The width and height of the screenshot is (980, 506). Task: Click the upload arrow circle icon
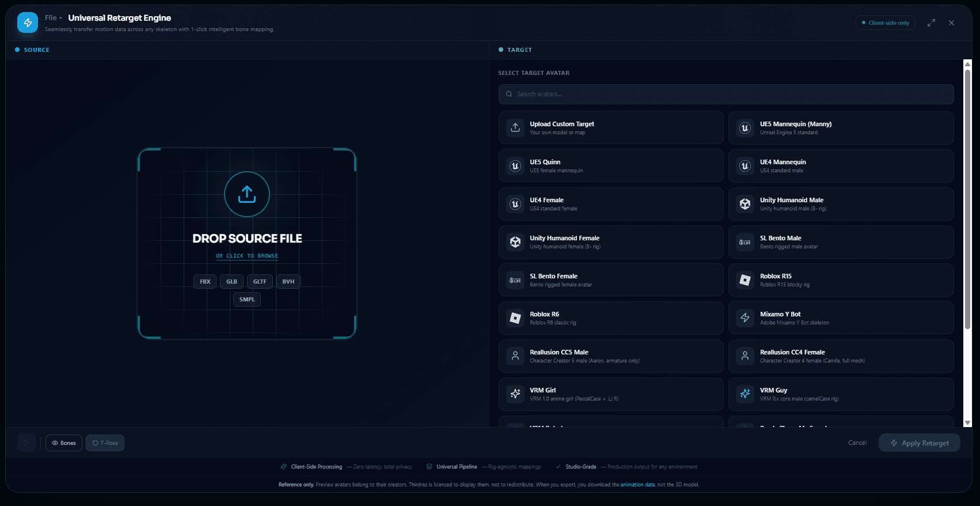tap(247, 194)
